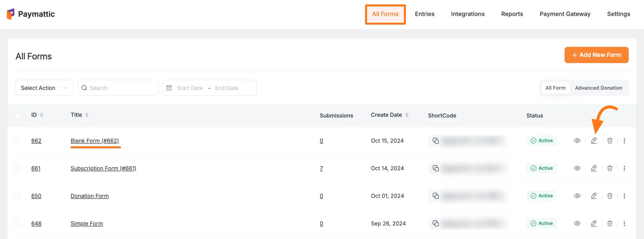
Task: Open more options menu for Simple Form
Action: pos(624,223)
